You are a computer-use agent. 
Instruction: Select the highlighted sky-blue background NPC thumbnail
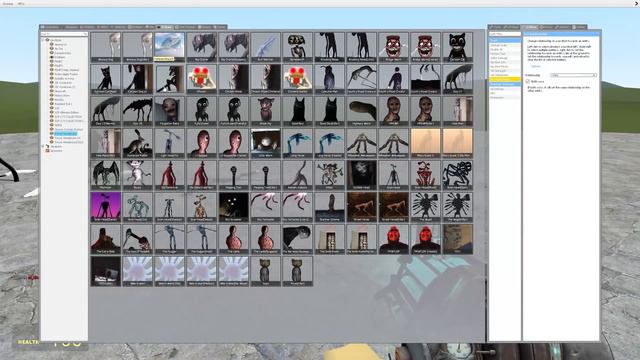point(169,47)
